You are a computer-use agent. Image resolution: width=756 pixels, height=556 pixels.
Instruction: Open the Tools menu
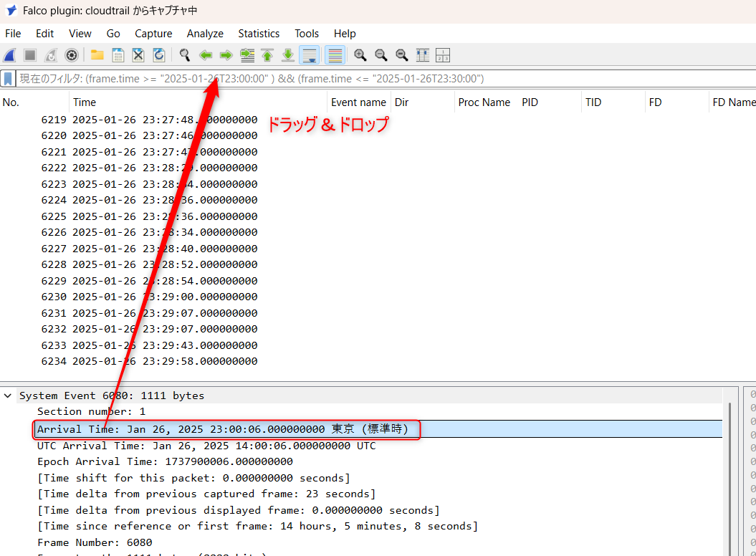(307, 33)
